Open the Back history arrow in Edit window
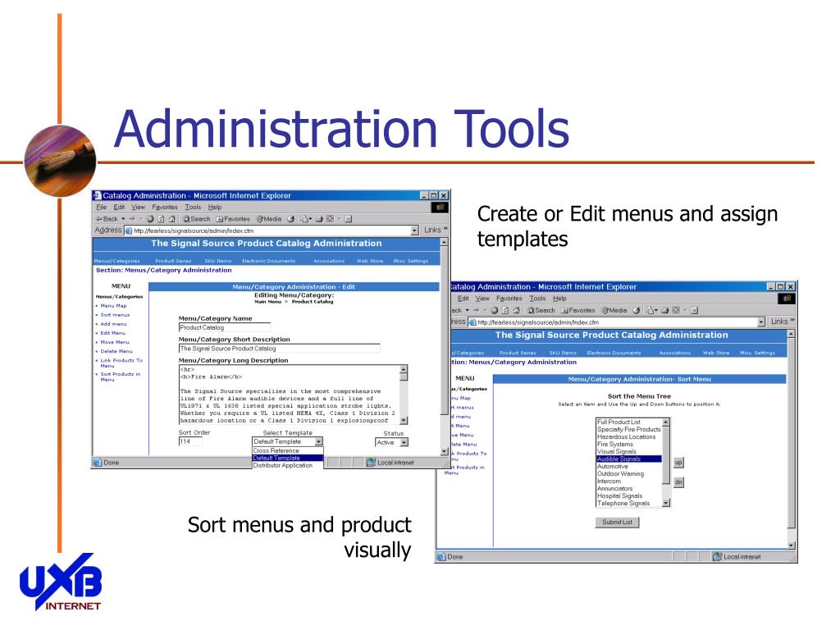This screenshot has width=840, height=630. click(x=123, y=219)
